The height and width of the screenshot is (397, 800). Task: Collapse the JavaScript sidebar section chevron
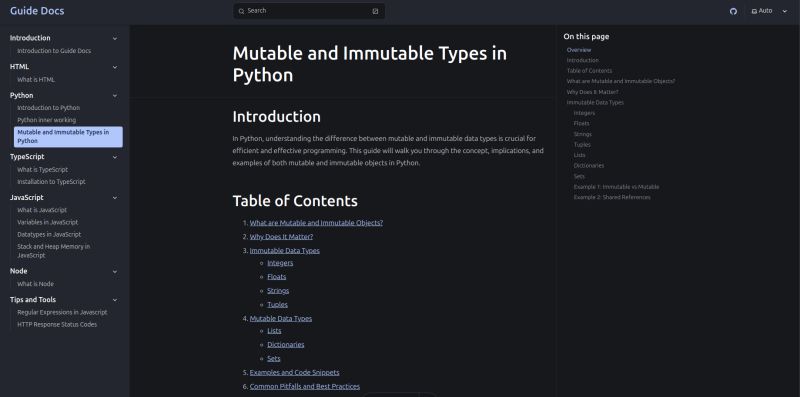[115, 197]
